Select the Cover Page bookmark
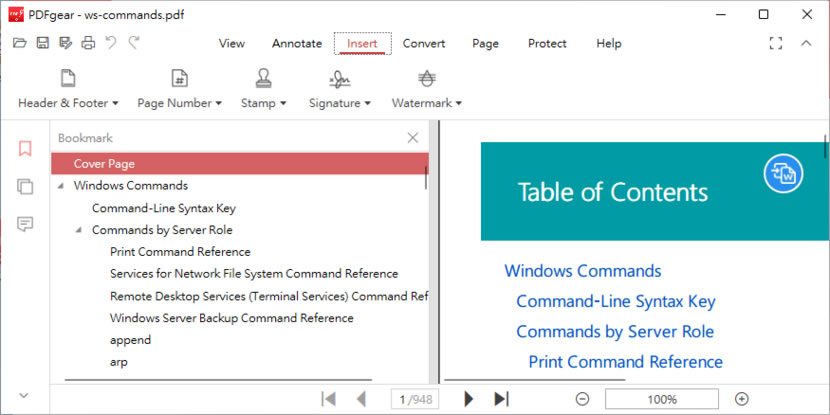The image size is (830, 415). 240,164
